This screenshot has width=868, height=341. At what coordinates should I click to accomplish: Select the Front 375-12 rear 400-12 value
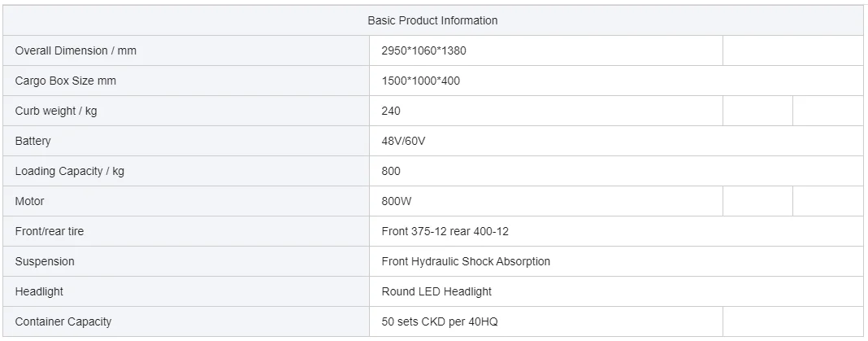pos(445,231)
